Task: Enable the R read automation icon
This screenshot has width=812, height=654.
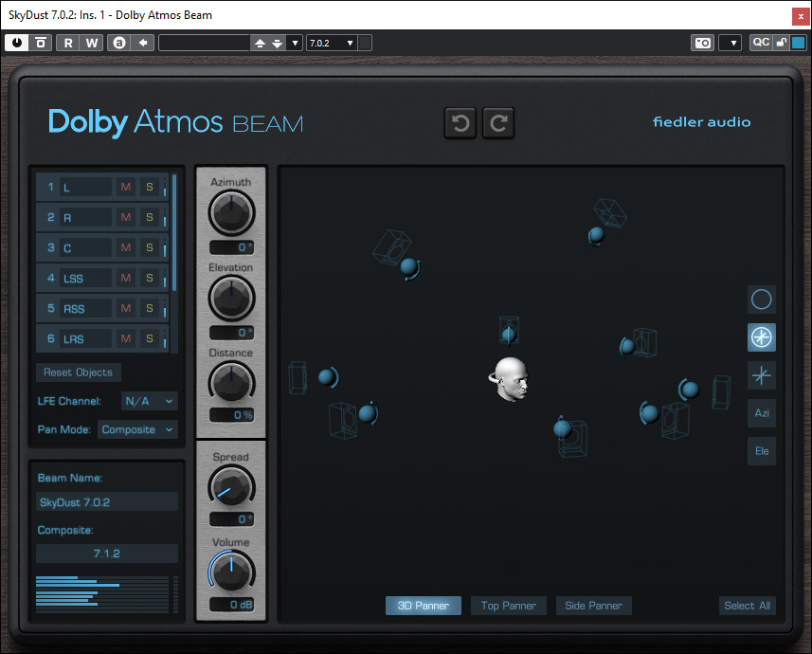Action: tap(66, 42)
